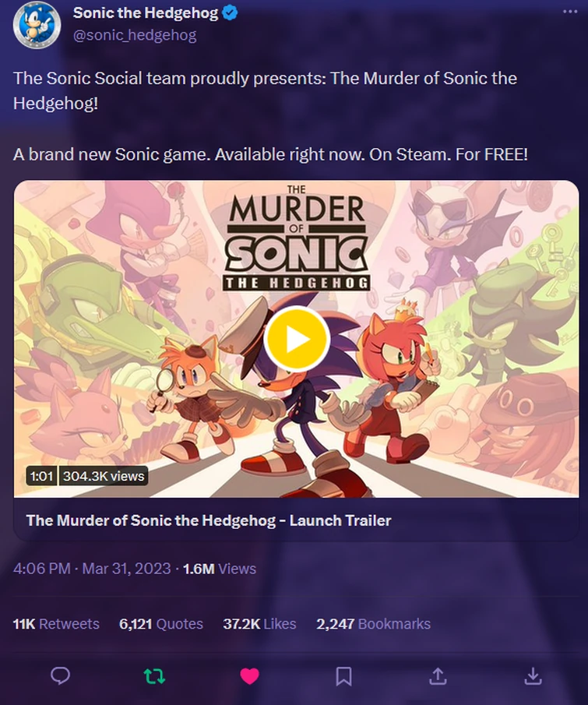Screen dimensions: 588x705
Task: Play the launch trailer video
Action: pos(296,339)
